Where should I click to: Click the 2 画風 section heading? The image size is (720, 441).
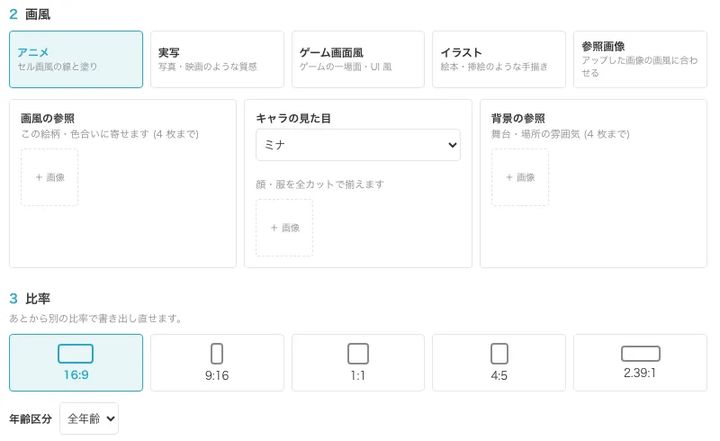(29, 14)
